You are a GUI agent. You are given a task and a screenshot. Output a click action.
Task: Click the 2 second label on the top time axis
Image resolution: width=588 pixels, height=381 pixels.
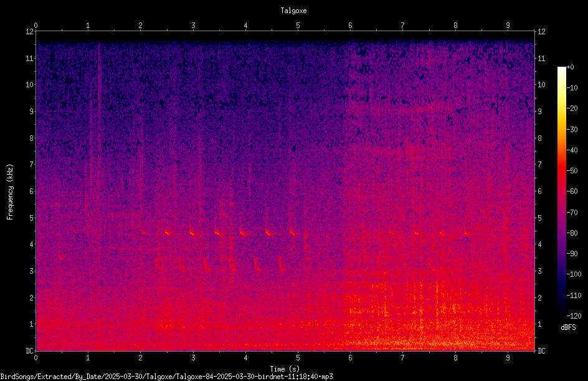141,26
